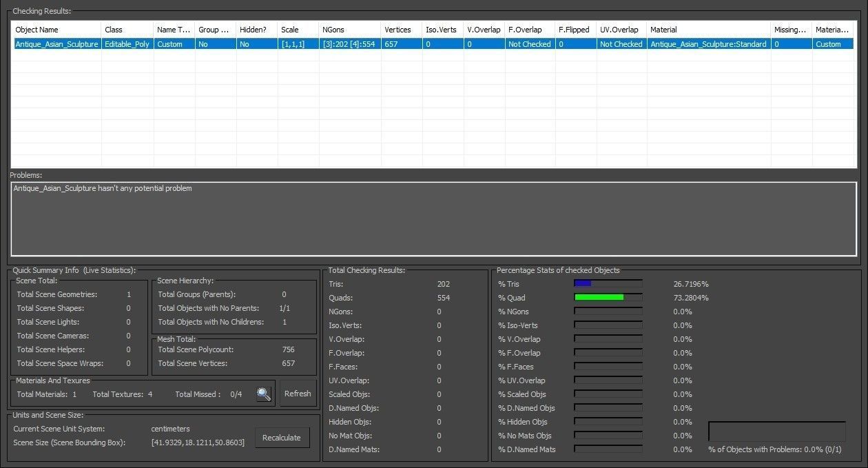Click the Refresh button
Viewport: 868px width, 468px height.
click(298, 394)
